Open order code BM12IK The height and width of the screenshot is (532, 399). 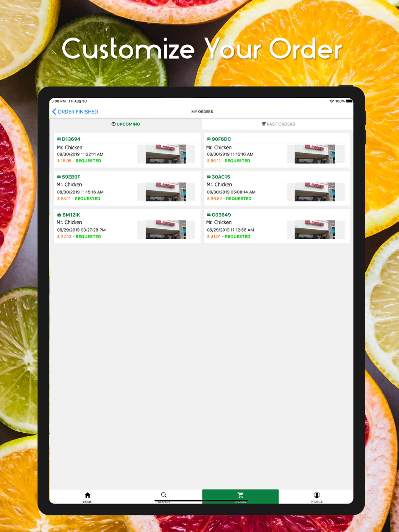click(x=71, y=215)
